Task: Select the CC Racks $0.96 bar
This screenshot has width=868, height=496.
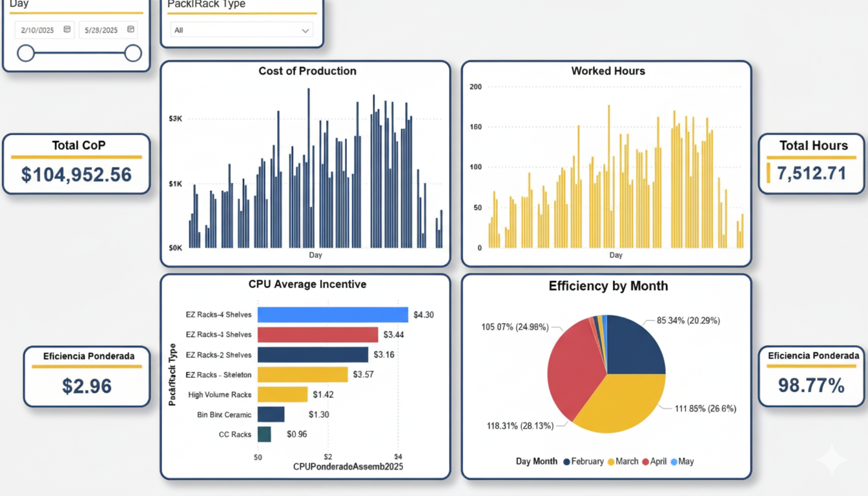Action: (264, 434)
